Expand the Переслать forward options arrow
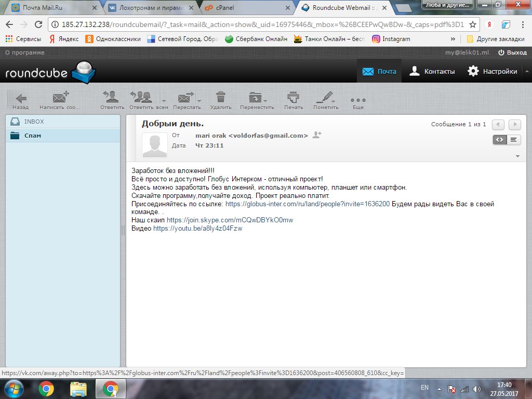The height and width of the screenshot is (399, 532). pos(199,101)
